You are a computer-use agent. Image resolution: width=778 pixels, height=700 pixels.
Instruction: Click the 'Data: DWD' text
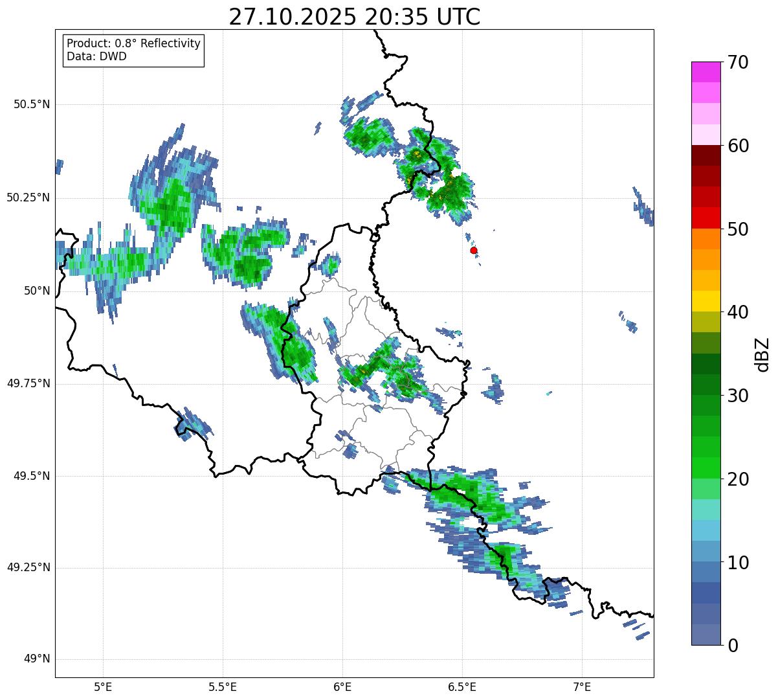click(x=96, y=56)
